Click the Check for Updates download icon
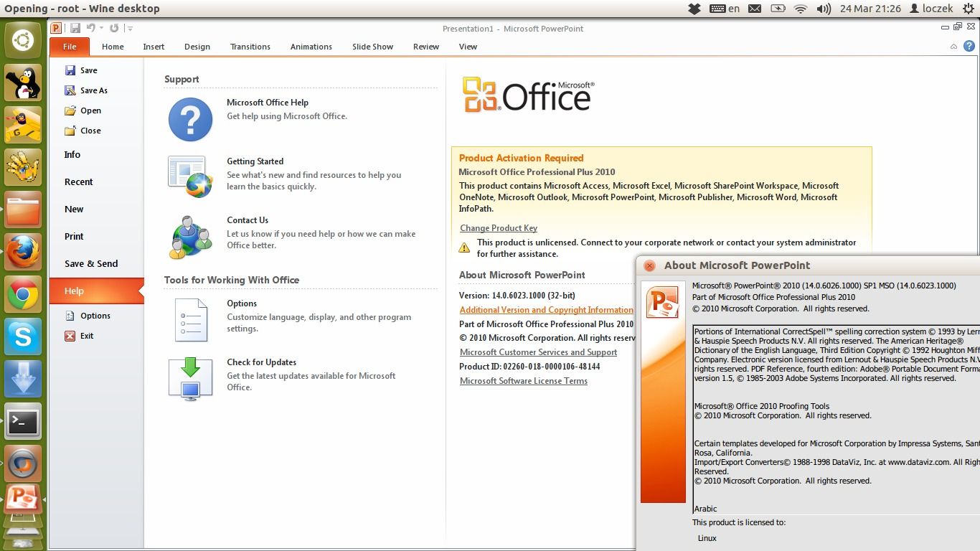This screenshot has height=551, width=980. point(190,378)
